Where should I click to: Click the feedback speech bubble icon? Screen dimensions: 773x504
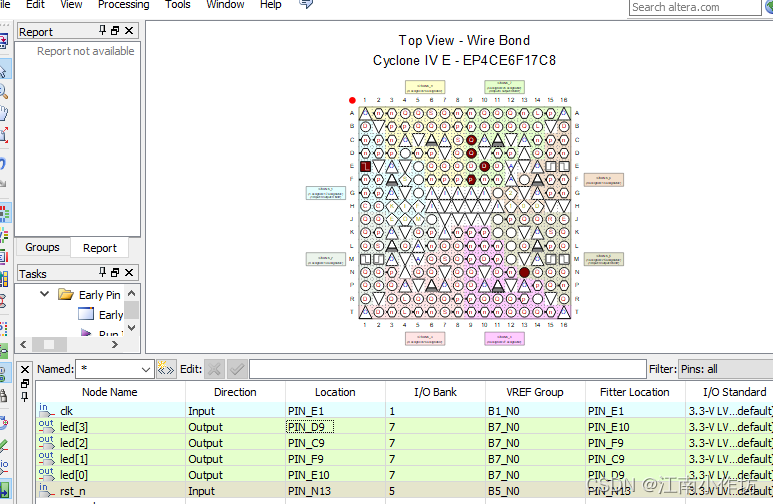[306, 4]
